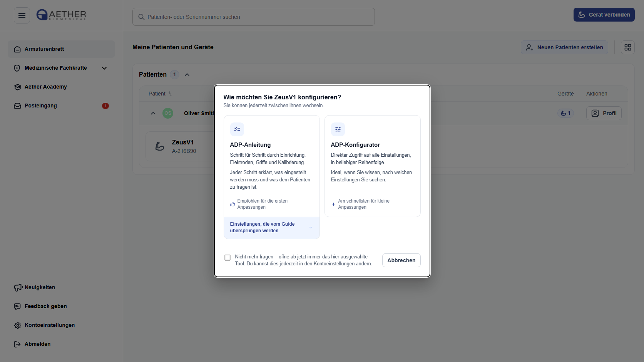
Task: Click the thumbs-up recommendation icon
Action: tap(233, 204)
